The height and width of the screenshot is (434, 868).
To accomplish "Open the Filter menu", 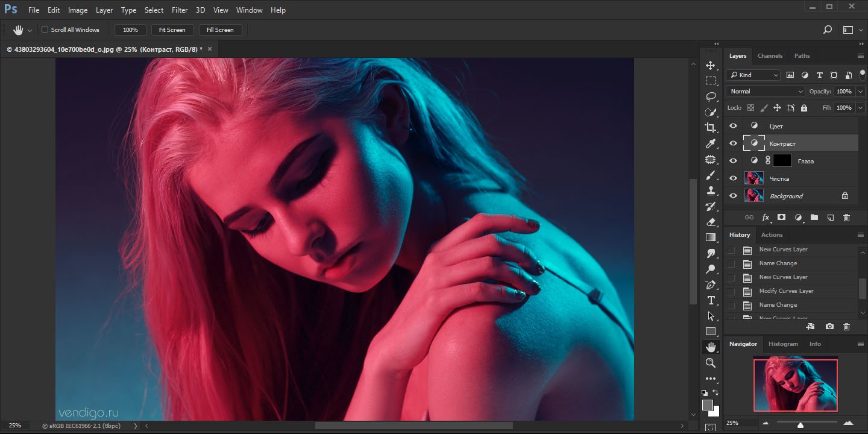I will pos(179,10).
